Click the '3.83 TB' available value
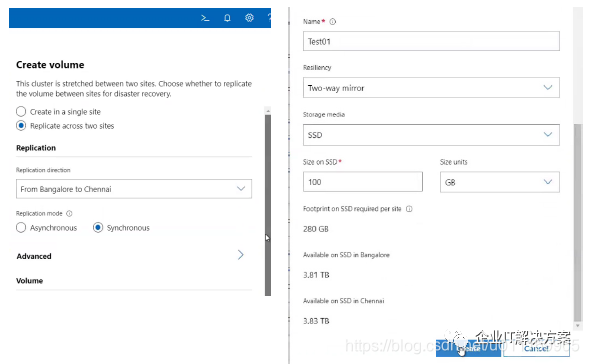This screenshot has height=364, width=589. click(316, 321)
